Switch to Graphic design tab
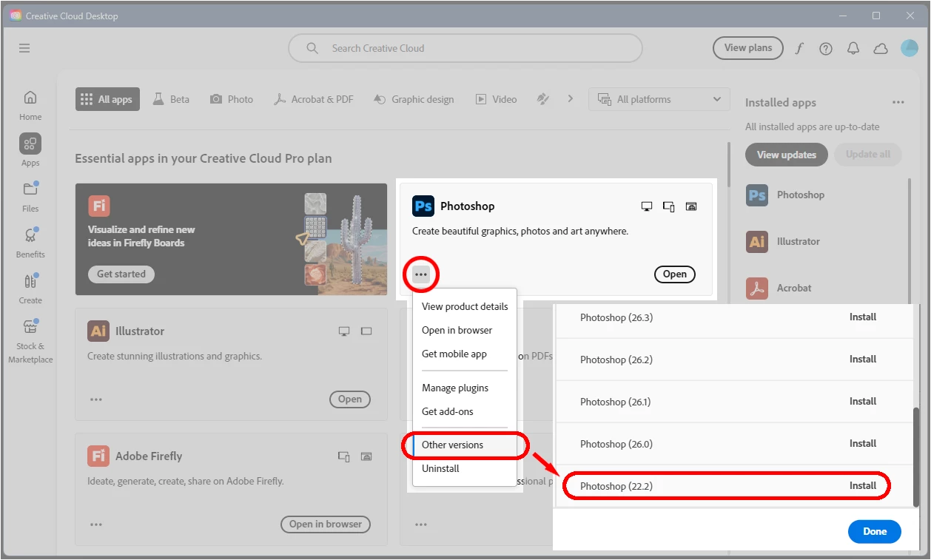931x560 pixels. click(x=414, y=99)
